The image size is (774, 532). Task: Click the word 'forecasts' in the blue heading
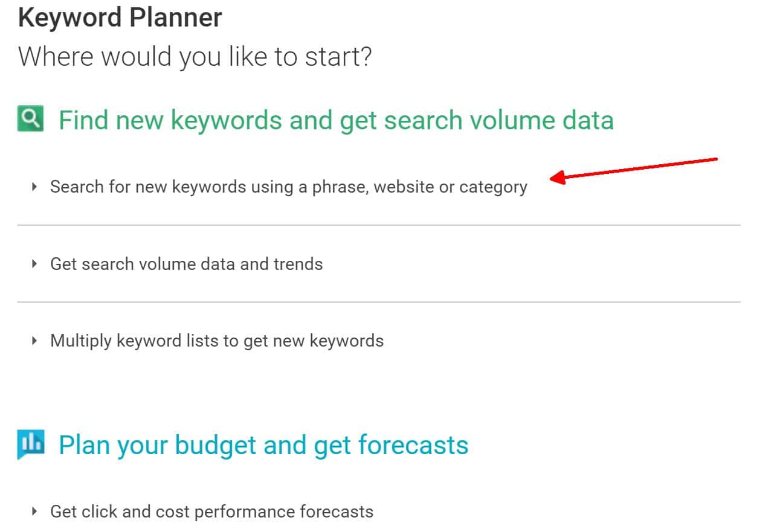click(x=413, y=446)
